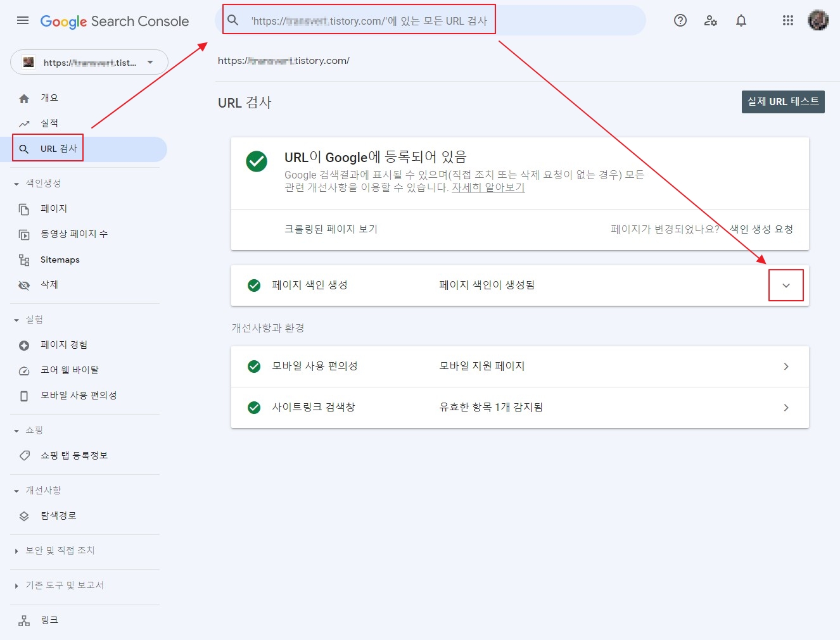Click the plus circle icon beside 페이지 경험
This screenshot has height=640, width=840.
24,345
